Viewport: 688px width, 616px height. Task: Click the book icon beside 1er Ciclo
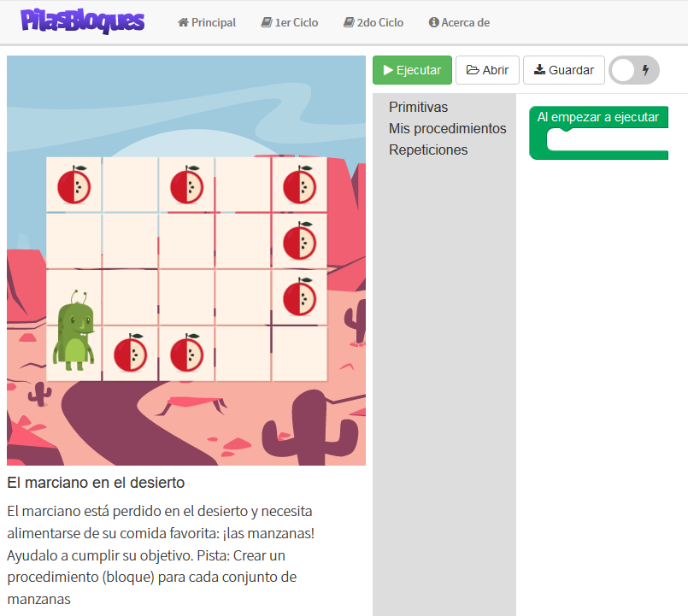267,22
